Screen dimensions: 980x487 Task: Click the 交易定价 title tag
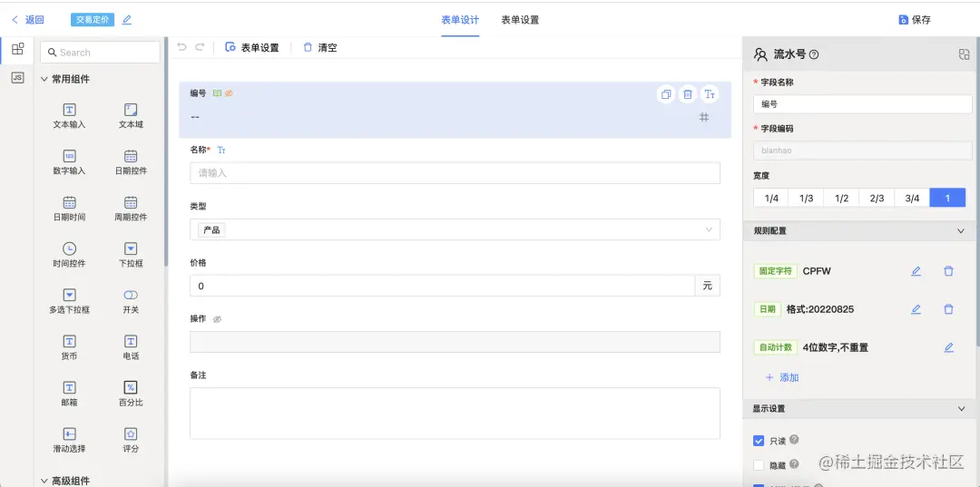click(x=93, y=19)
